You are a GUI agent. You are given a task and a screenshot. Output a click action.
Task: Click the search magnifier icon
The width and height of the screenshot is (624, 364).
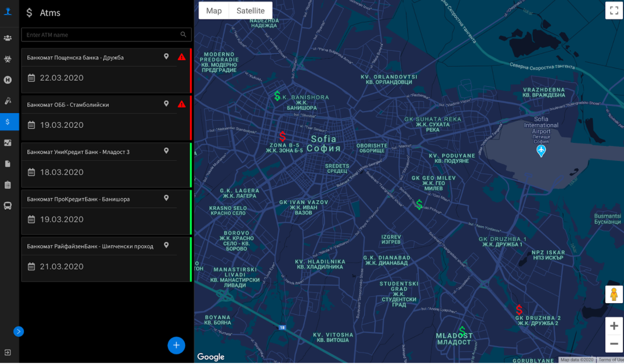[183, 34]
